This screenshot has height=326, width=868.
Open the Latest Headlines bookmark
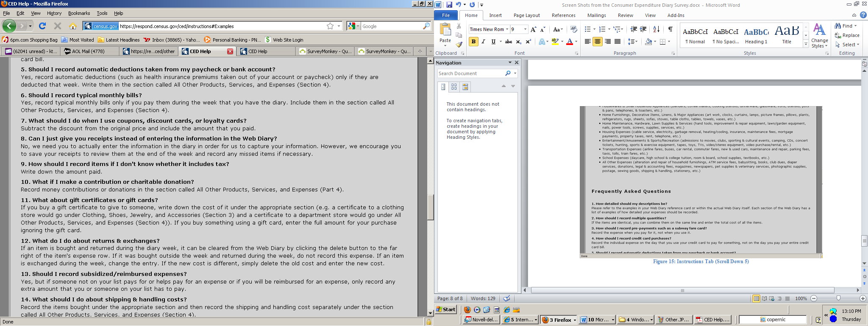(119, 40)
